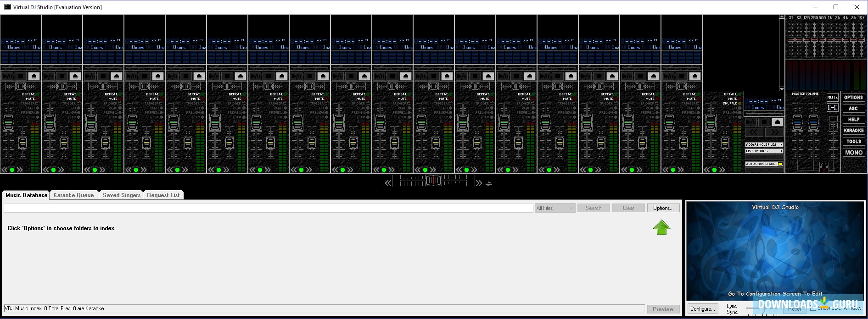
Task: Open the Karaoke Queue tab
Action: click(x=73, y=195)
